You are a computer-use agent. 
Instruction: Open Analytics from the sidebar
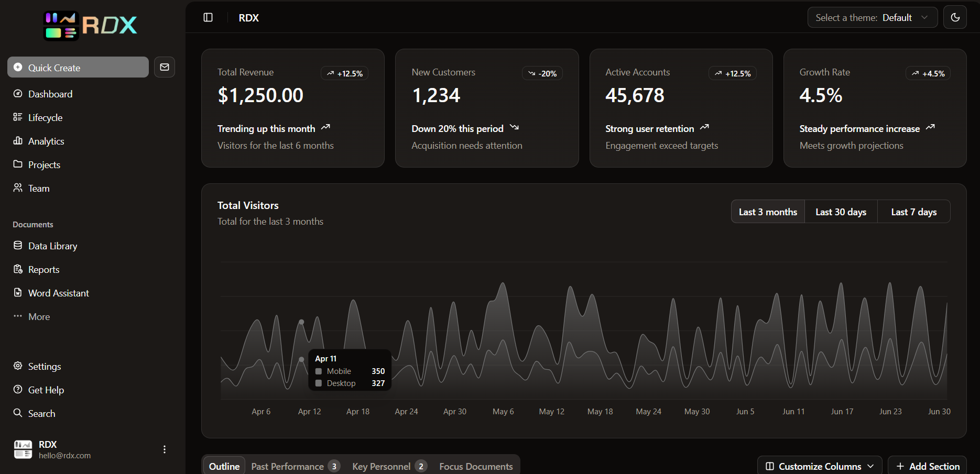point(46,141)
